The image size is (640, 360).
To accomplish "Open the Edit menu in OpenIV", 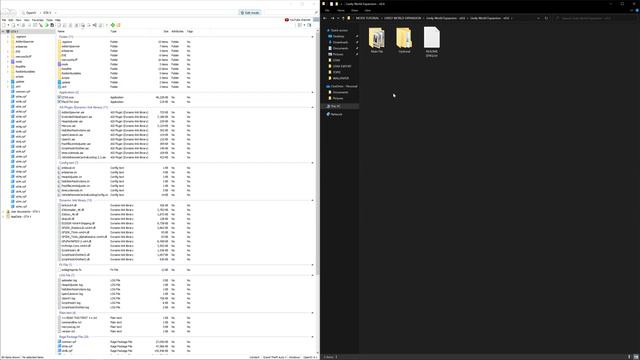I will point(11,20).
